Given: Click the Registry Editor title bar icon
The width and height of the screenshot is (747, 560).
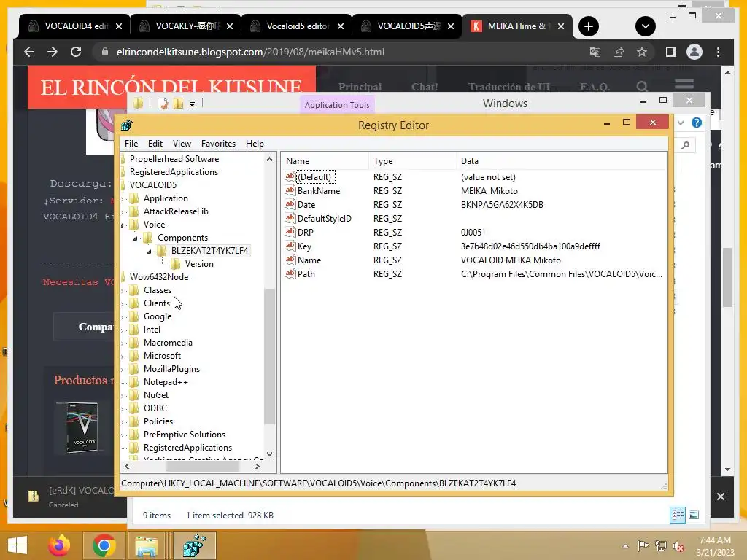Looking at the screenshot, I should 127,125.
